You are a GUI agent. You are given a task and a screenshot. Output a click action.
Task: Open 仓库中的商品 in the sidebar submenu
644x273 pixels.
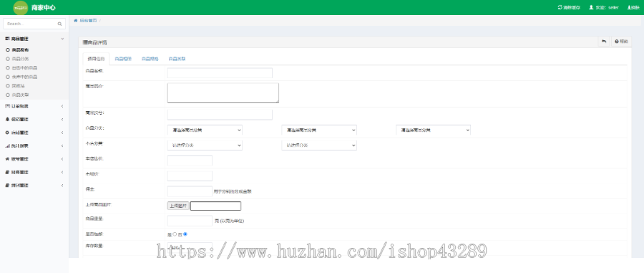click(24, 77)
